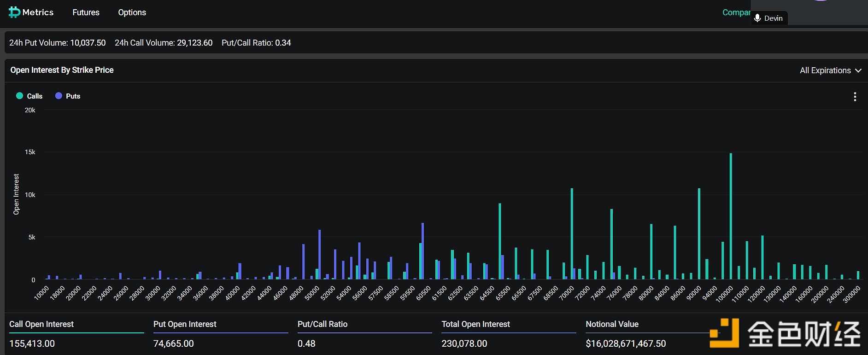Click the Metrics logo icon

coord(15,12)
